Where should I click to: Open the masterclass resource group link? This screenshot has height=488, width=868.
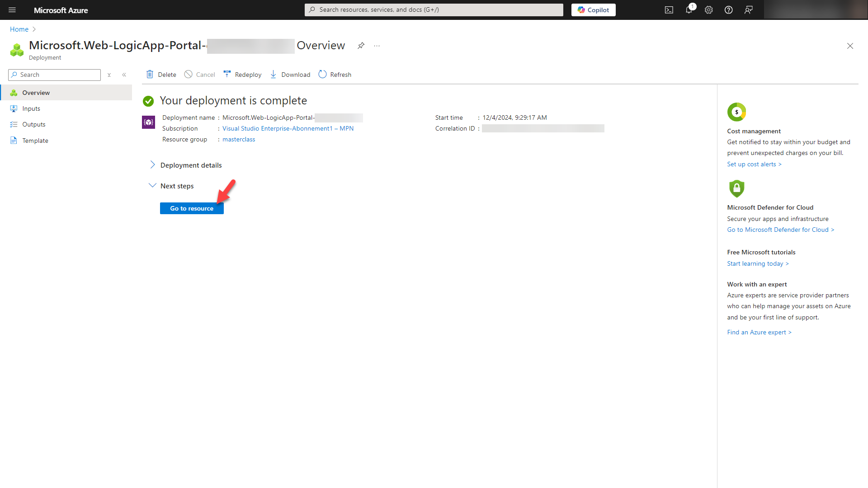point(238,139)
